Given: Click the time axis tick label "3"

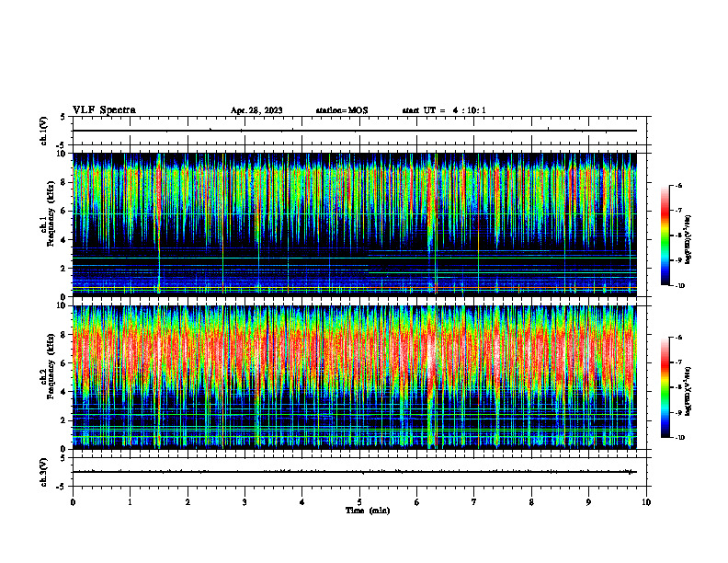Looking at the screenshot, I should coord(245,502).
